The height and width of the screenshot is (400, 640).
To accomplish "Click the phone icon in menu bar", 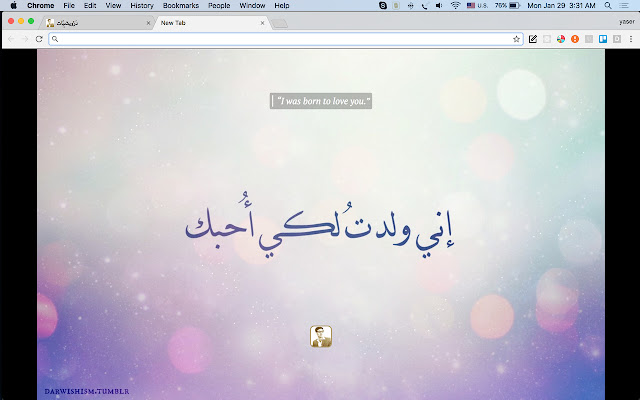I will [x=425, y=5].
